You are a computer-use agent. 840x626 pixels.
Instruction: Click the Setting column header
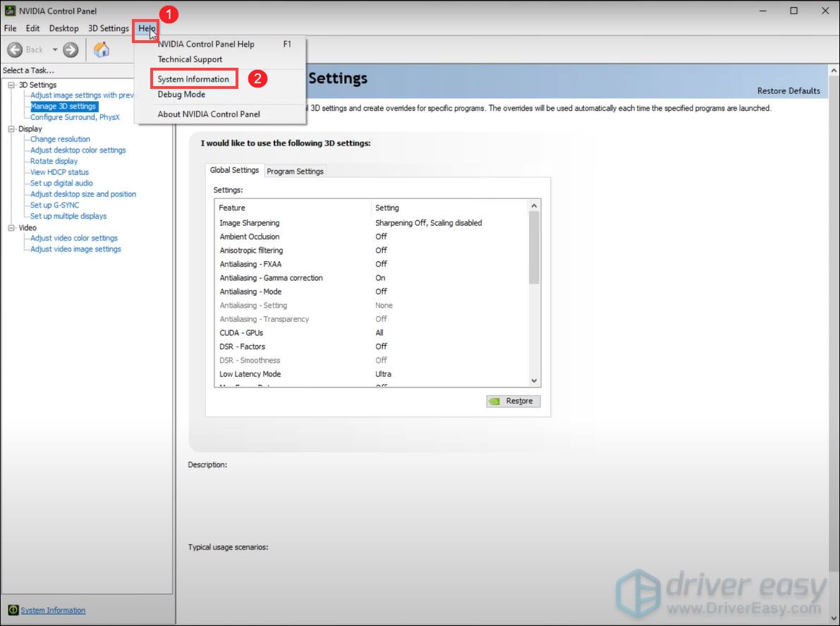[x=449, y=207]
